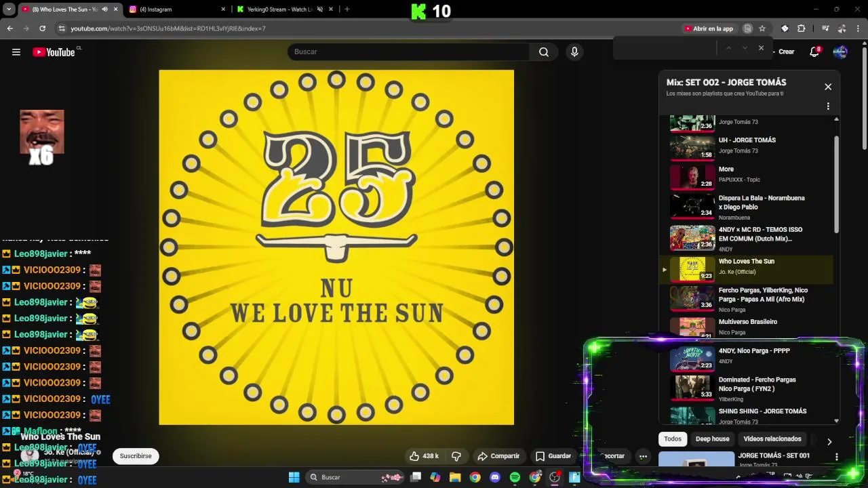Share video with Compartir button
868x488 pixels.
coord(498,456)
